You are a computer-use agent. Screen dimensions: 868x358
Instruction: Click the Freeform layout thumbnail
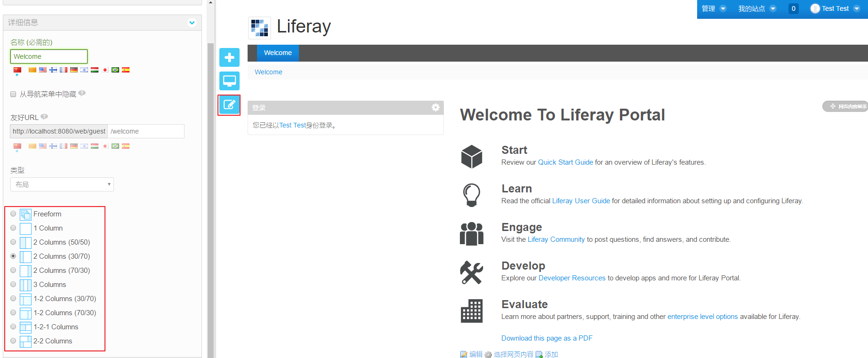[25, 214]
